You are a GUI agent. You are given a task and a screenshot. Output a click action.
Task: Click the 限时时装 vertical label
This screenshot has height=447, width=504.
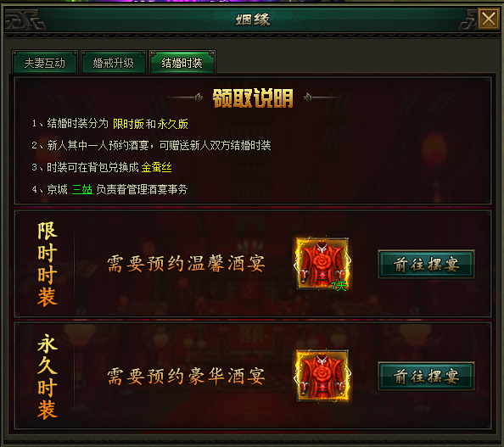[48, 264]
